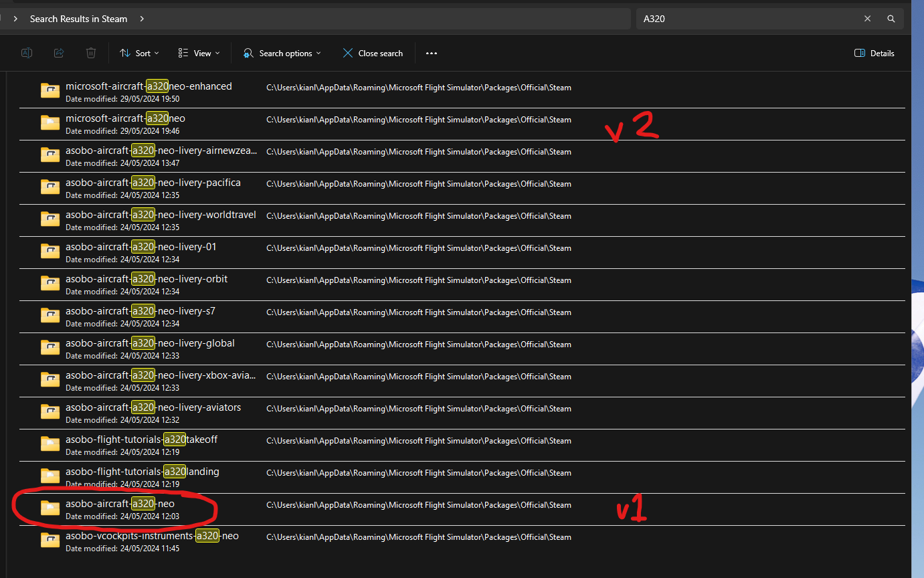Select the airnewzealand livery folder icon
The width and height of the screenshot is (924, 578).
(x=50, y=155)
